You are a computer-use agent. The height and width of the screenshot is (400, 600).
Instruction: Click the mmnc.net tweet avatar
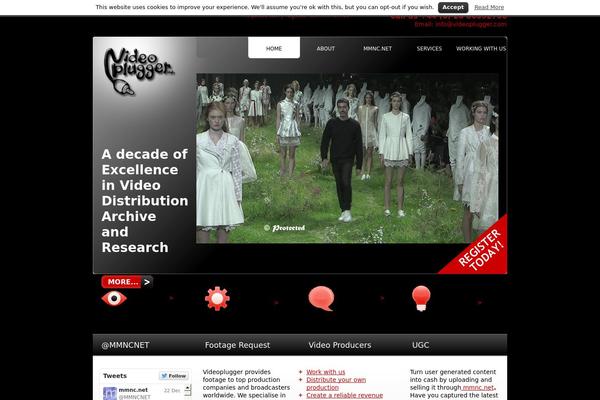[x=110, y=393]
